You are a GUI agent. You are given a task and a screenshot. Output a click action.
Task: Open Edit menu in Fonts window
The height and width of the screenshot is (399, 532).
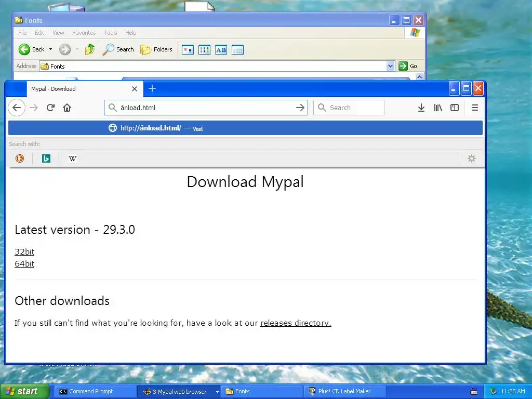pos(39,33)
